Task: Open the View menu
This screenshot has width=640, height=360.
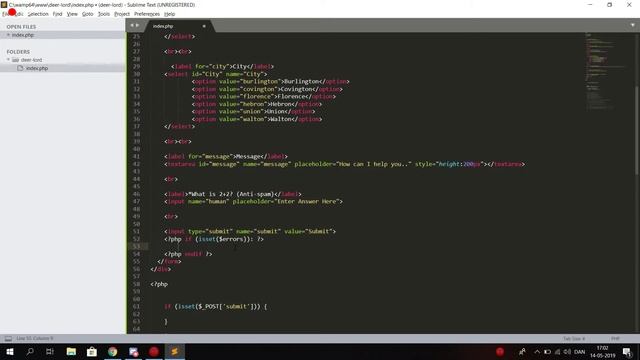Action: pos(72,14)
